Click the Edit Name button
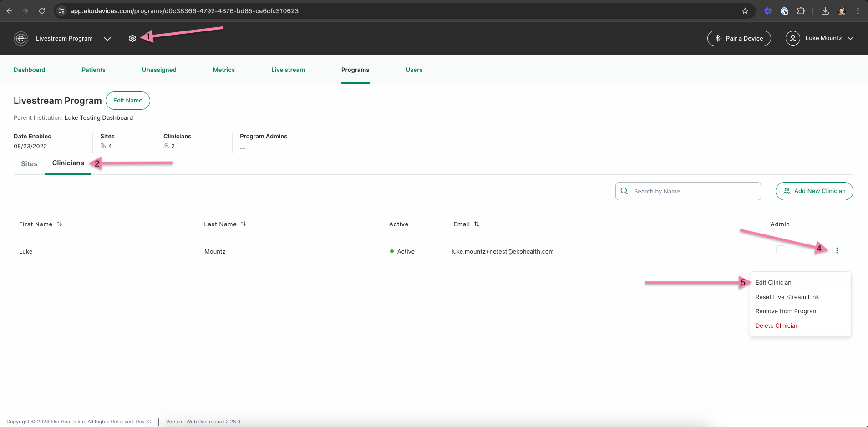 (x=128, y=101)
